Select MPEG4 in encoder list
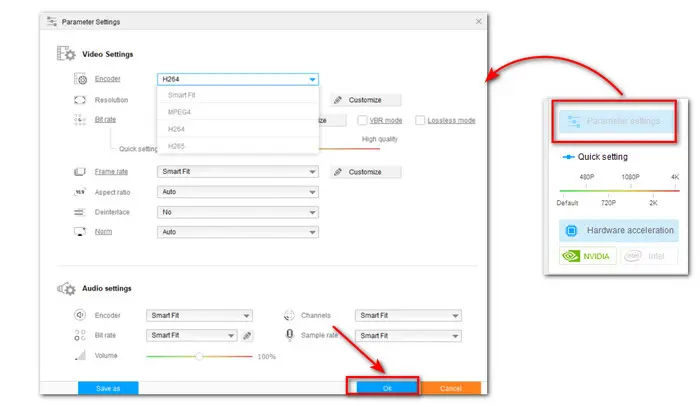Screen dimensions: 700x407 (x=238, y=112)
